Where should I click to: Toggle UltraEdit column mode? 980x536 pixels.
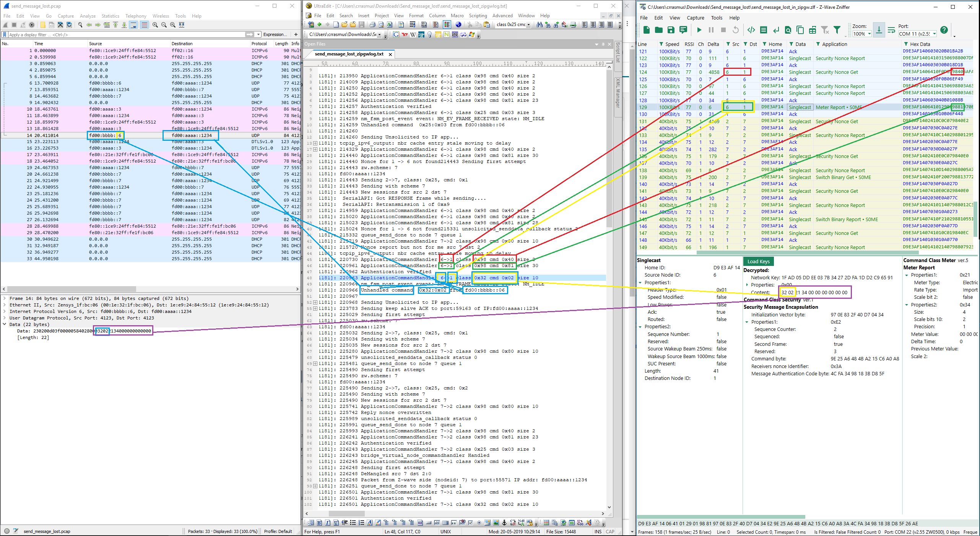(x=436, y=24)
